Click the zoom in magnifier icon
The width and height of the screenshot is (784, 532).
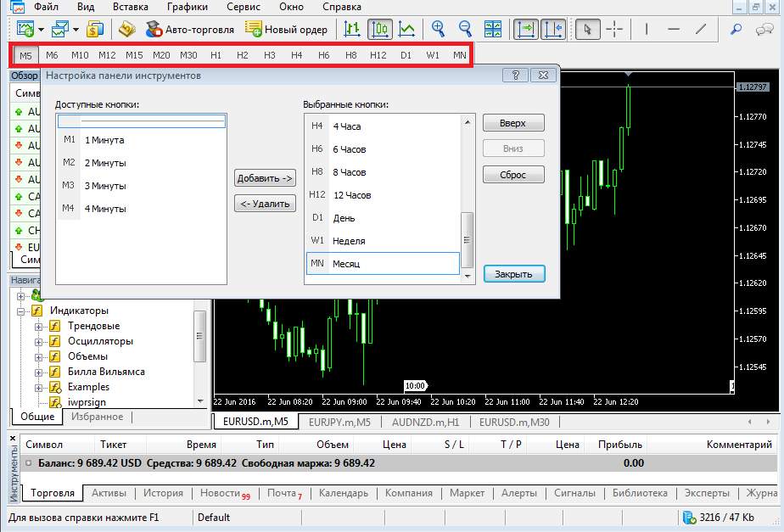pyautogui.click(x=439, y=29)
